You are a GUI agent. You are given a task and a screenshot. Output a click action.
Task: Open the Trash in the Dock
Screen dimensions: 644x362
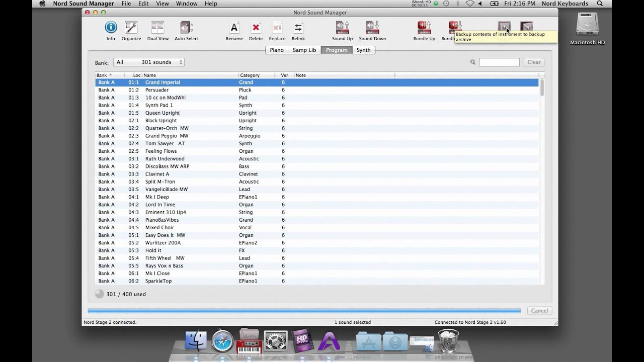448,340
